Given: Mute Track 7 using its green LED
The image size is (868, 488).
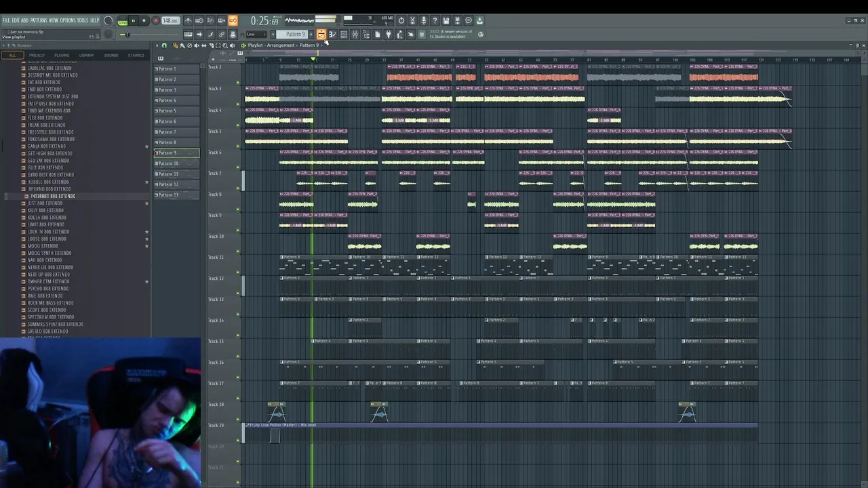Looking at the screenshot, I should click(x=237, y=188).
